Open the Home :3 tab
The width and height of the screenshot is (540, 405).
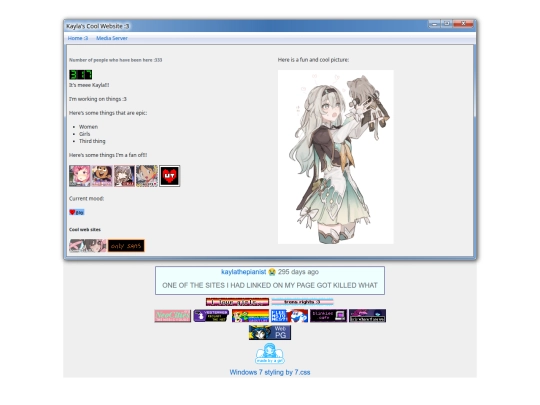(77, 38)
